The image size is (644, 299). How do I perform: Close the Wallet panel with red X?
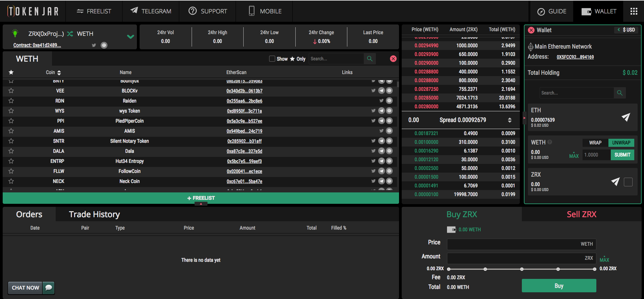coord(531,30)
